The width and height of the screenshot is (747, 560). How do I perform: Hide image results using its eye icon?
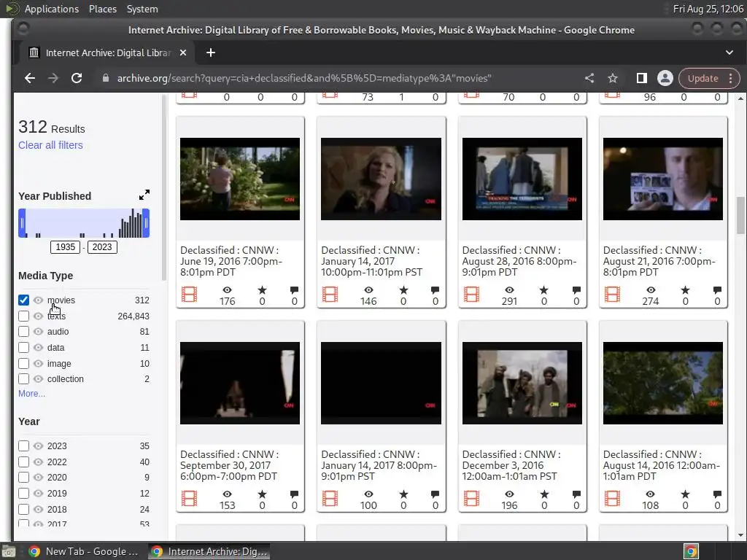click(x=38, y=363)
